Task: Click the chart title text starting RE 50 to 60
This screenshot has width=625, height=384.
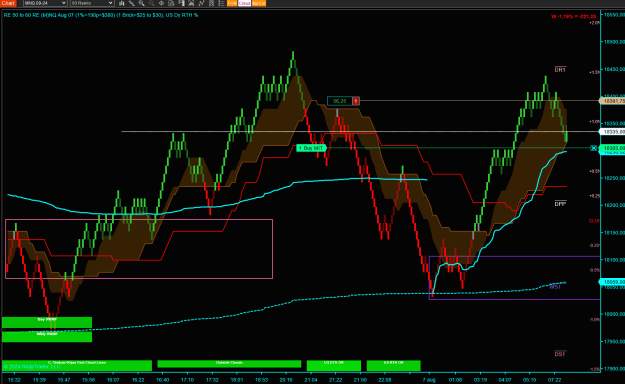Action: click(101, 15)
